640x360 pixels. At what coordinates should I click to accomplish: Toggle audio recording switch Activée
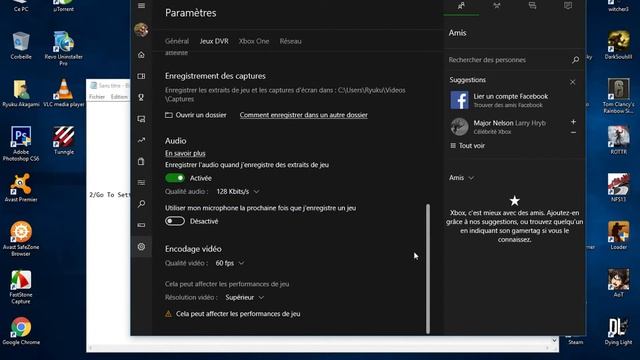[x=175, y=178]
